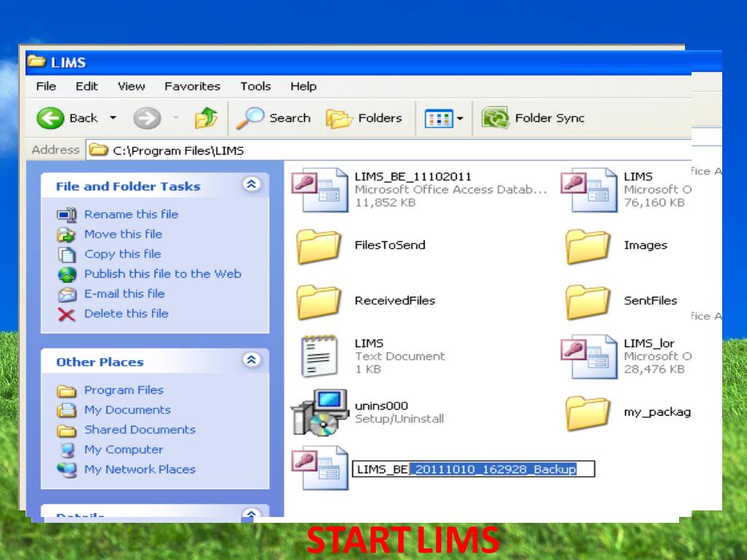Screen dimensions: 747x560
Task: Select the my_packag folder icon
Action: 588,413
